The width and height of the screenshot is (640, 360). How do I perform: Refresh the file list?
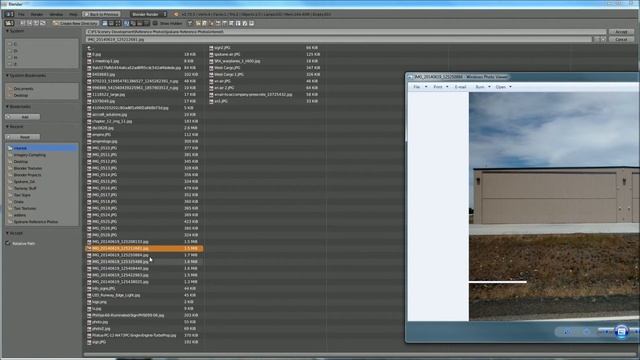42,23
